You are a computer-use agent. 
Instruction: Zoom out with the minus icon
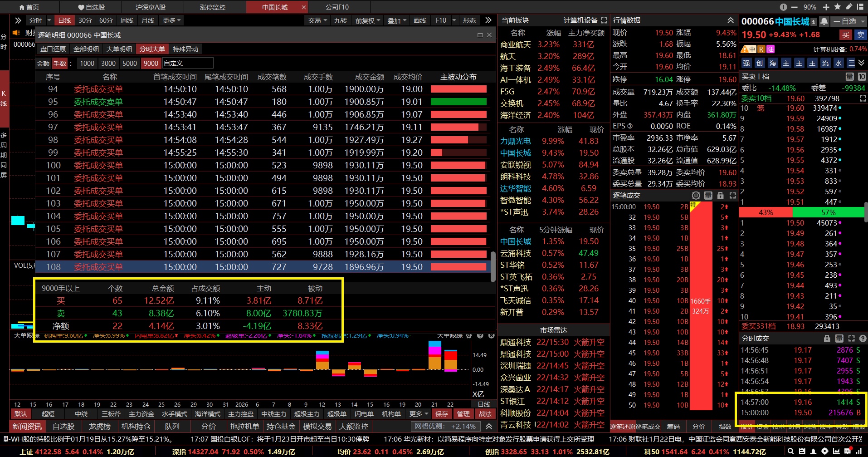click(x=794, y=7)
